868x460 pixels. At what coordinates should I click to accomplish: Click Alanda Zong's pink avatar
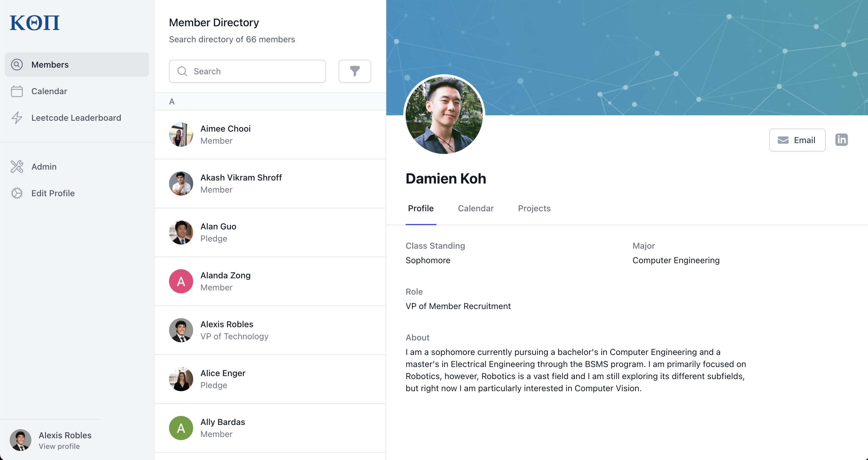(181, 281)
